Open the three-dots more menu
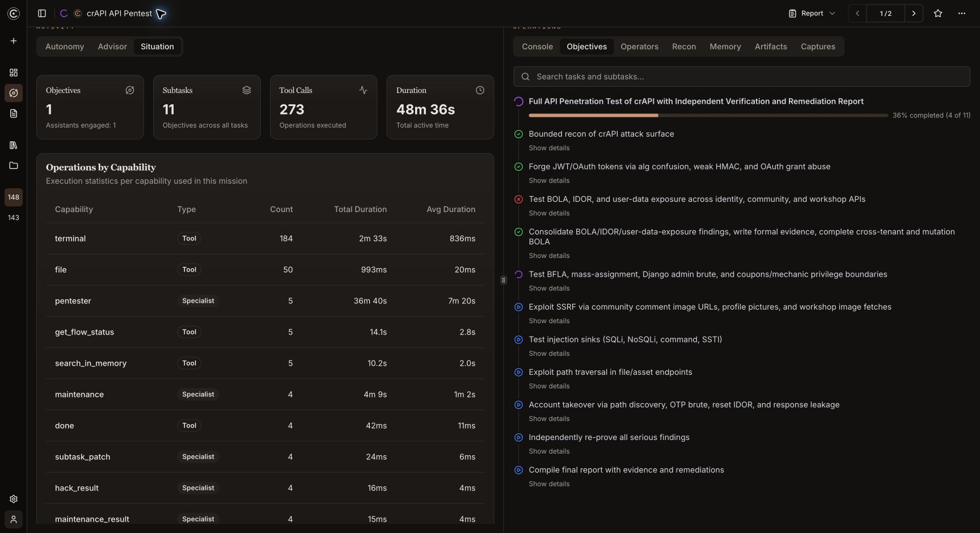 (x=962, y=13)
